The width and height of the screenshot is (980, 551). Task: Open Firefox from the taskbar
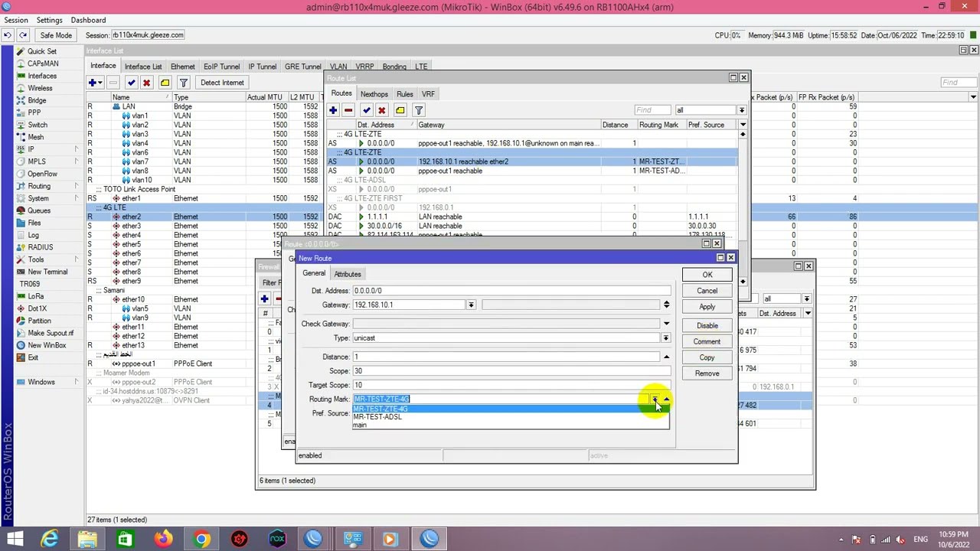pos(163,540)
